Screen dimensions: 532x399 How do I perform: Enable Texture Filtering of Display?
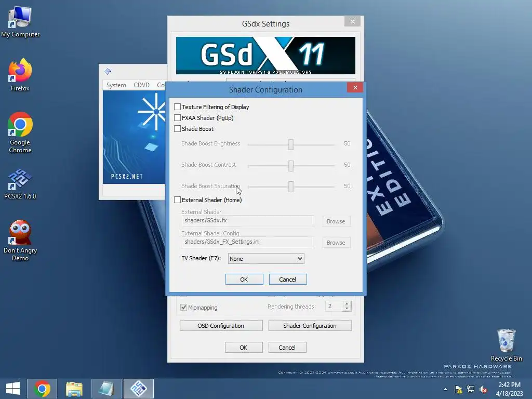point(178,107)
